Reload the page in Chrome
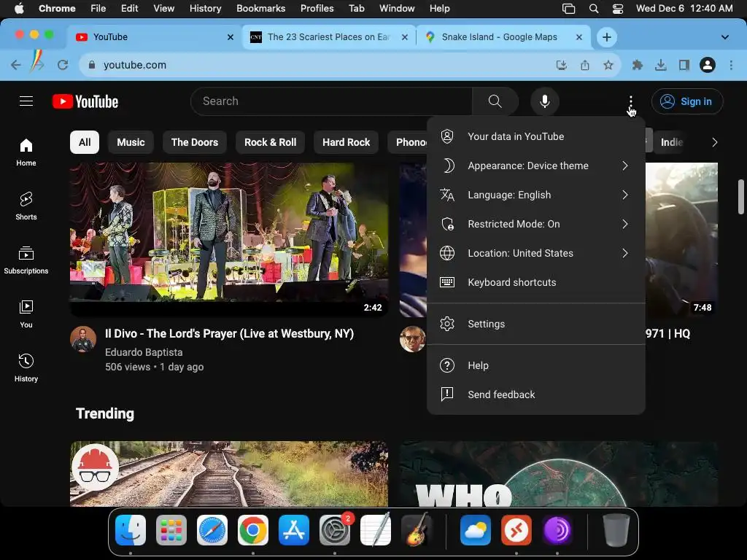Image resolution: width=747 pixels, height=560 pixels. [63, 65]
